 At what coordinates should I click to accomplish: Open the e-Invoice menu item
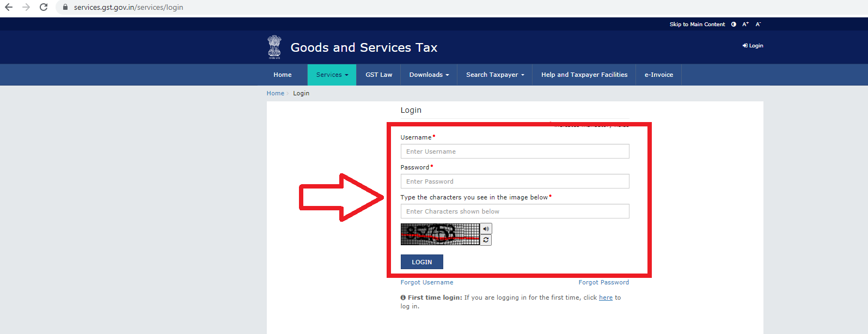(x=659, y=75)
